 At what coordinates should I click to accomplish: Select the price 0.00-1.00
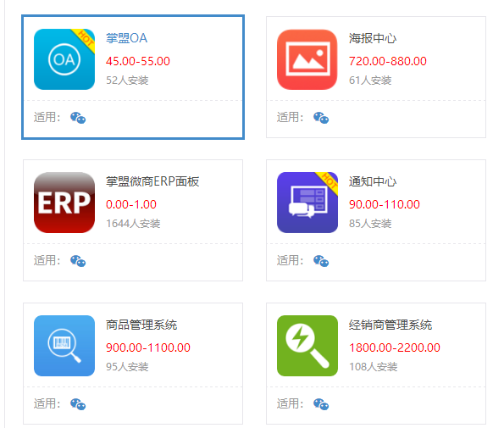(x=131, y=204)
